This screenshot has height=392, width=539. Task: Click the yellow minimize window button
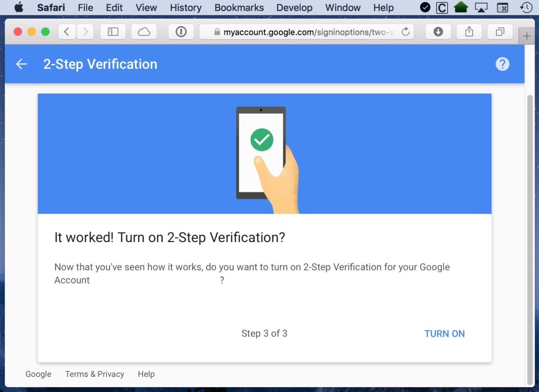pos(32,32)
